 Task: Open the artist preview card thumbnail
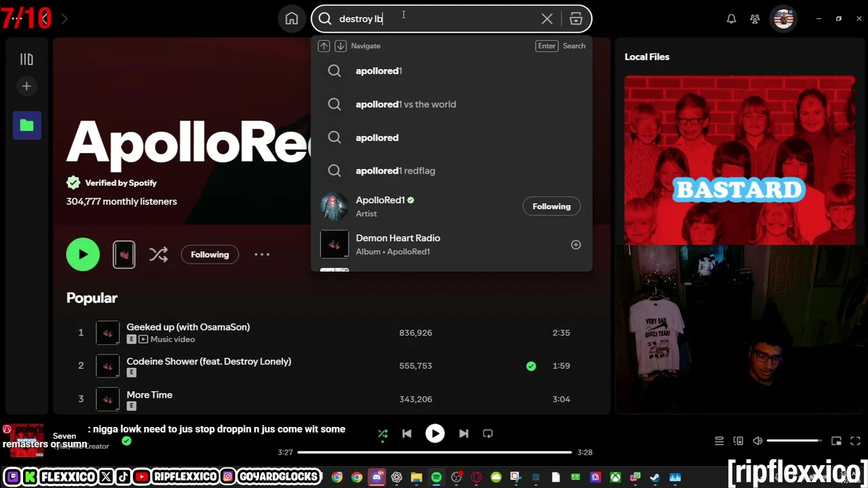click(124, 255)
